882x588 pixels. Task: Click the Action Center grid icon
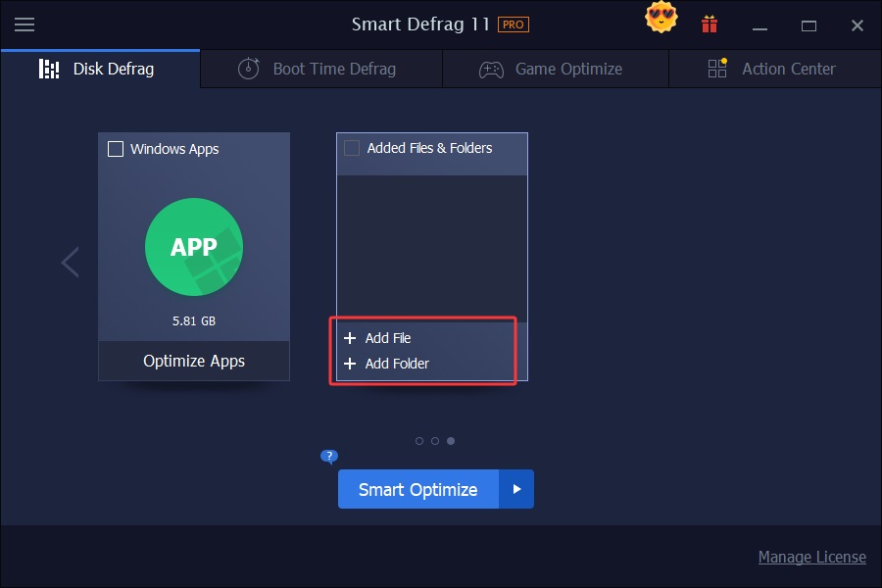pos(714,69)
